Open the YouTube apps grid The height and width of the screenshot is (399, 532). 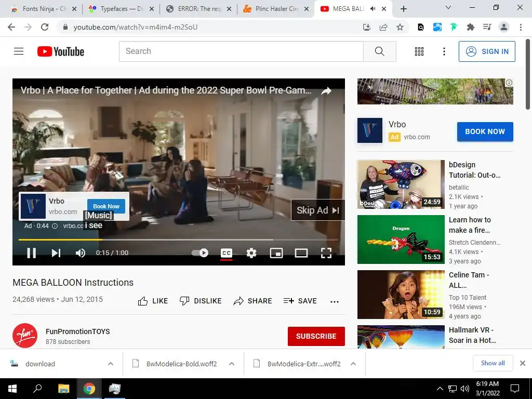click(x=419, y=51)
